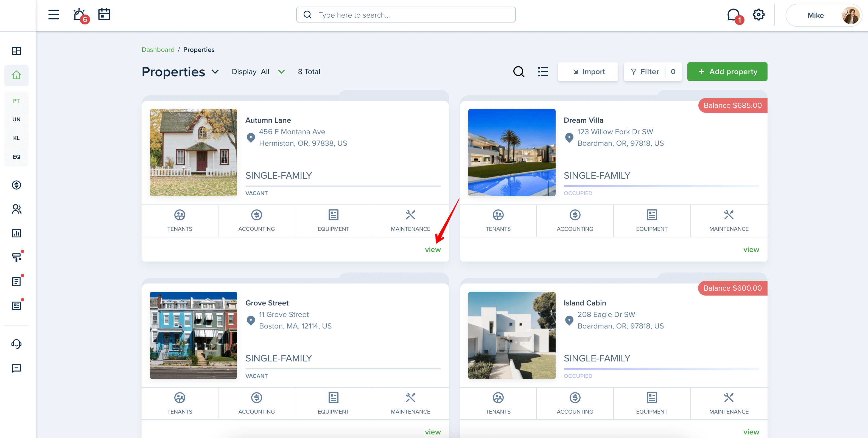Click the Autumn Lane property title

(x=268, y=120)
